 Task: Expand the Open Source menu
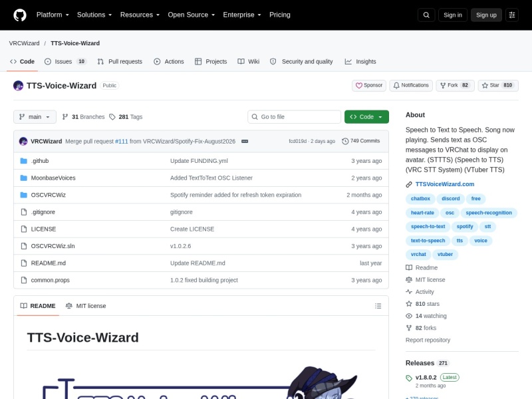(192, 15)
